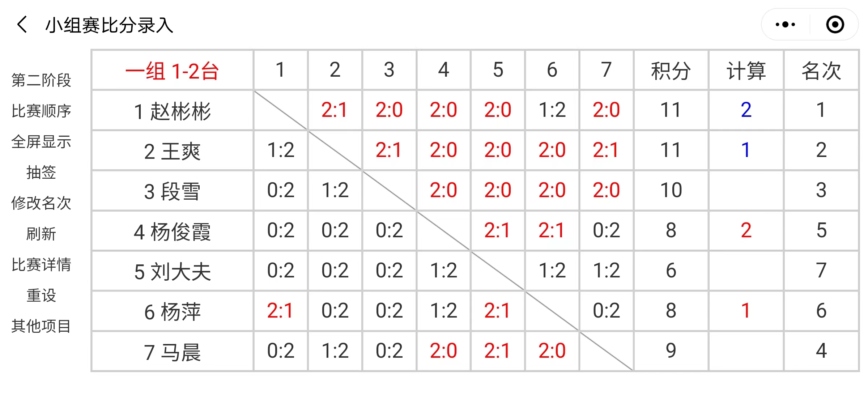Edit 赵彬彬 versus player 2 score 2:1
This screenshot has height=408, width=868.
pos(335,110)
